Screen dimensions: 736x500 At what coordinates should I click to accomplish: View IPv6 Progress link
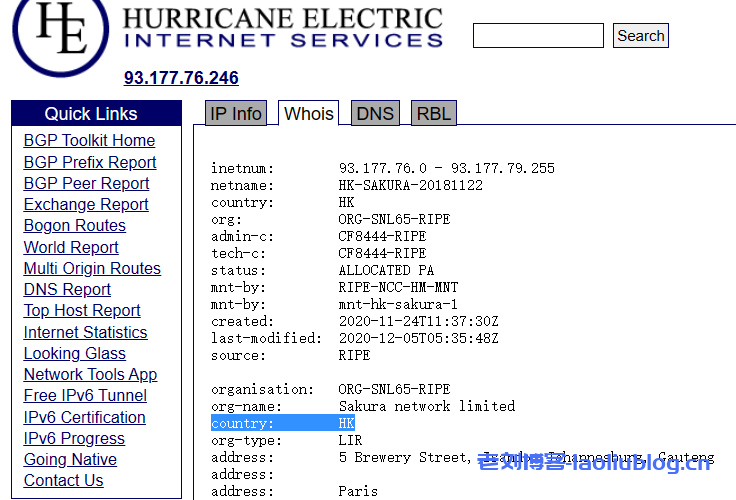point(74,438)
